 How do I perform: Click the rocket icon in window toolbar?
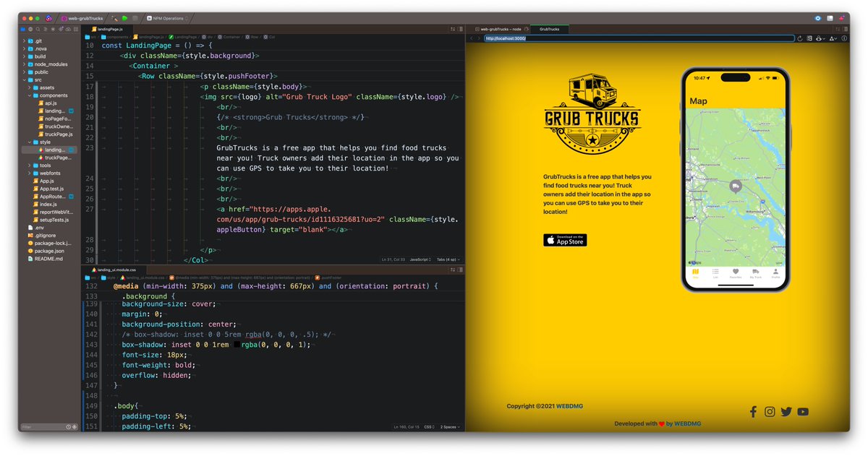(842, 17)
